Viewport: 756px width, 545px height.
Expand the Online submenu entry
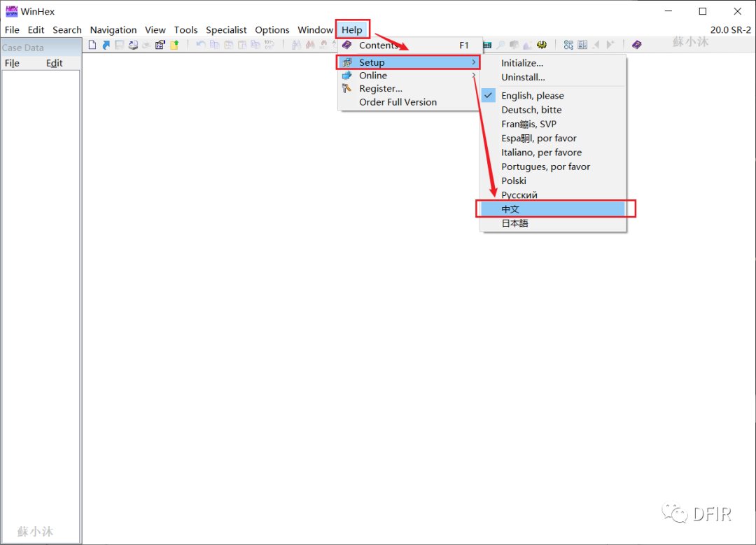point(409,75)
